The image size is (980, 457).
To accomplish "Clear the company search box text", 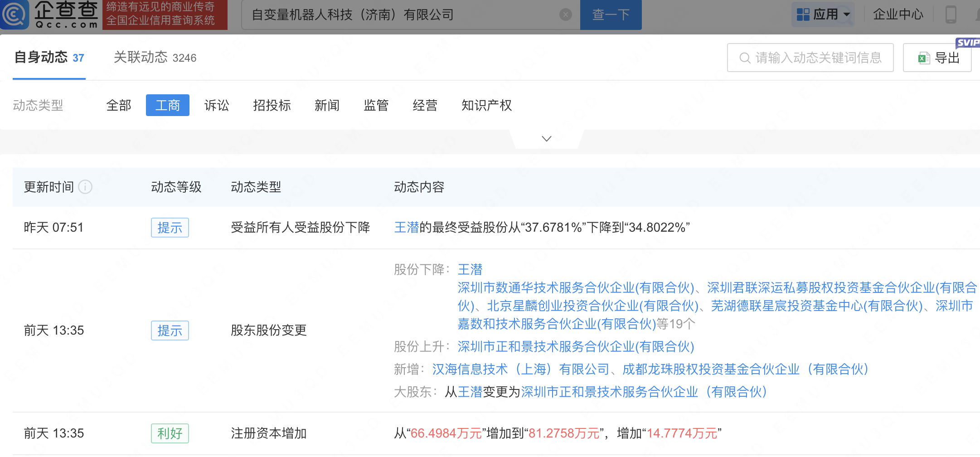I will click(x=565, y=15).
